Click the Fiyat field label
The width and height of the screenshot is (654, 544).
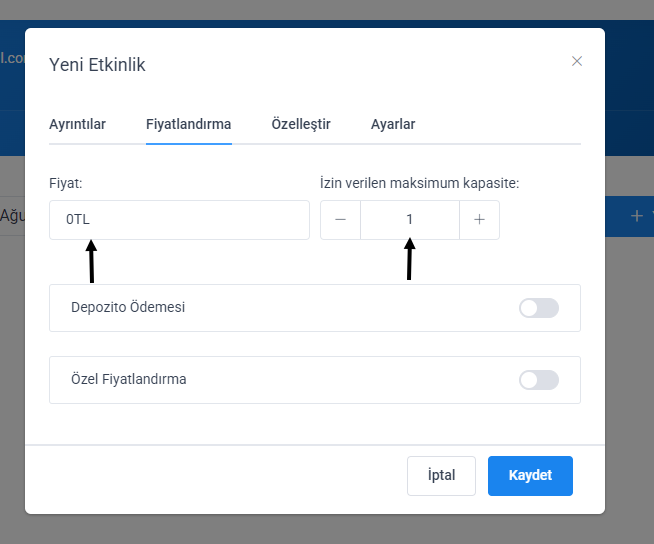point(65,183)
